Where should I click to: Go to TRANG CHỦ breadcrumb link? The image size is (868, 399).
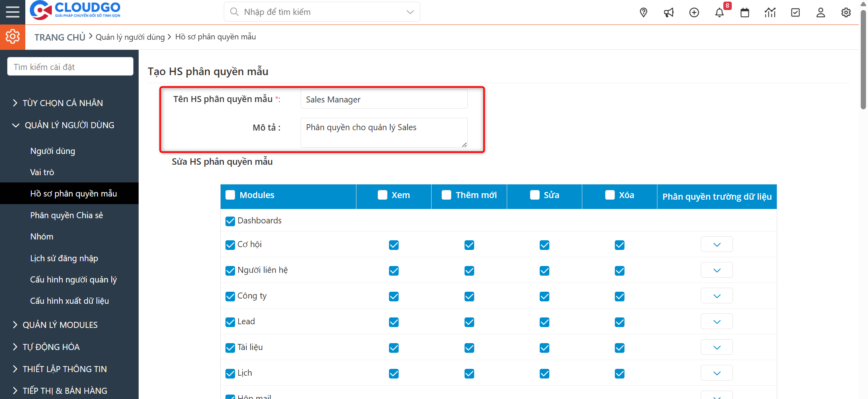59,37
